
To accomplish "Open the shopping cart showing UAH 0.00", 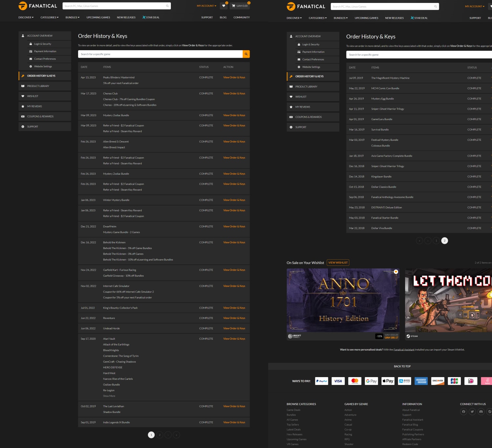I will [x=240, y=6].
